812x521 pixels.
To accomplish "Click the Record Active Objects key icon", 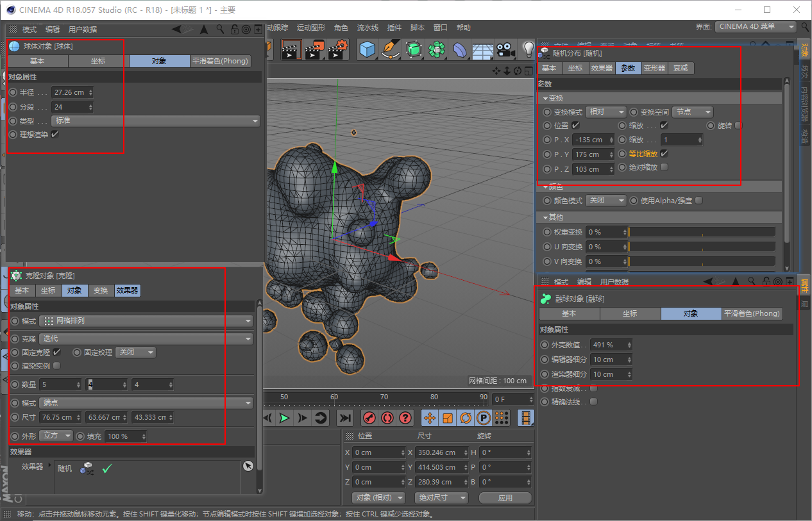I will tap(369, 418).
